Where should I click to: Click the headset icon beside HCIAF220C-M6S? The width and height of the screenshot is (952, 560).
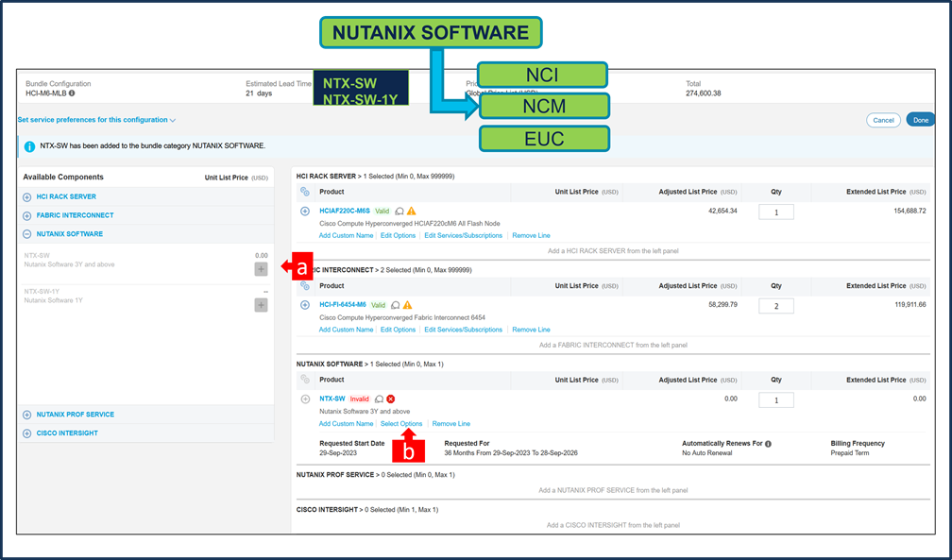point(399,212)
